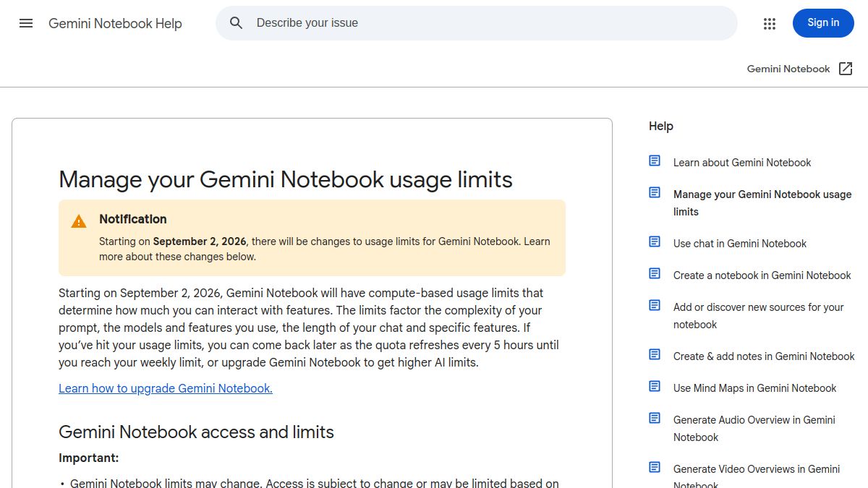Open Learn about Gemini Notebook article
The height and width of the screenshot is (488, 868).
click(742, 163)
